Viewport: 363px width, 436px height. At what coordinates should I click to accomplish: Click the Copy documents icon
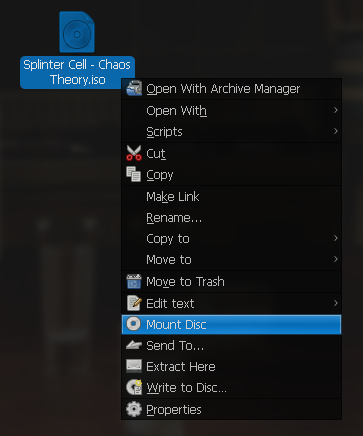click(x=134, y=174)
